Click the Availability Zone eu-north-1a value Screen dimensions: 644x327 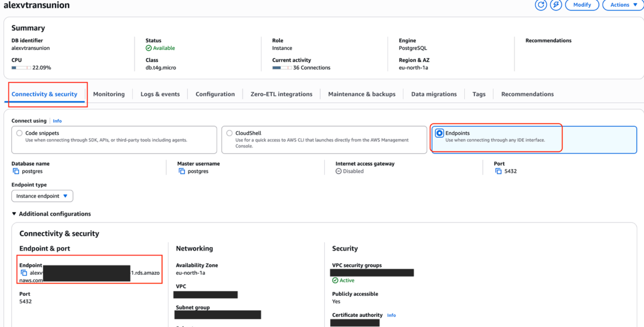pyautogui.click(x=190, y=273)
